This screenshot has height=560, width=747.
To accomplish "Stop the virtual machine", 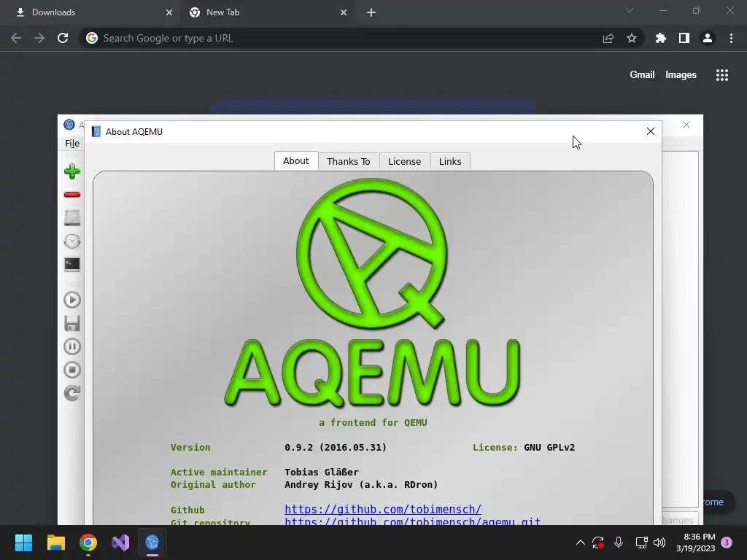I will point(72,370).
